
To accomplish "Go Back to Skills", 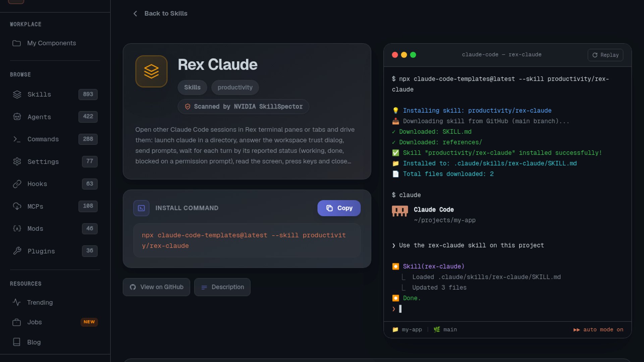I will (x=160, y=13).
